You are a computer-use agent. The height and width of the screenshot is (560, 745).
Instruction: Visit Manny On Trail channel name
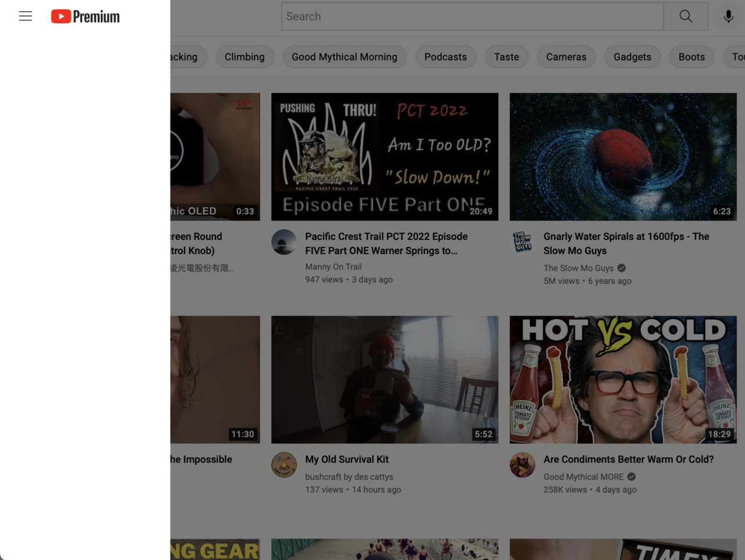[x=334, y=267]
